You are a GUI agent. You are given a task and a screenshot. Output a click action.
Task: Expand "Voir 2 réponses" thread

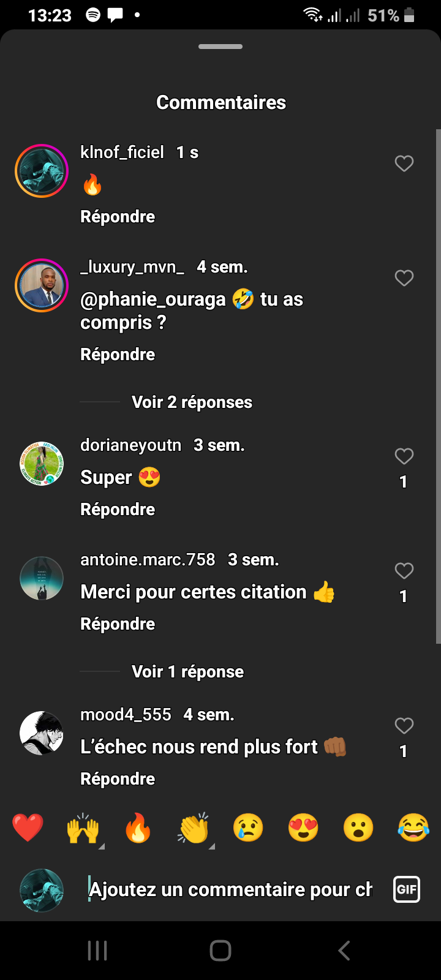192,402
